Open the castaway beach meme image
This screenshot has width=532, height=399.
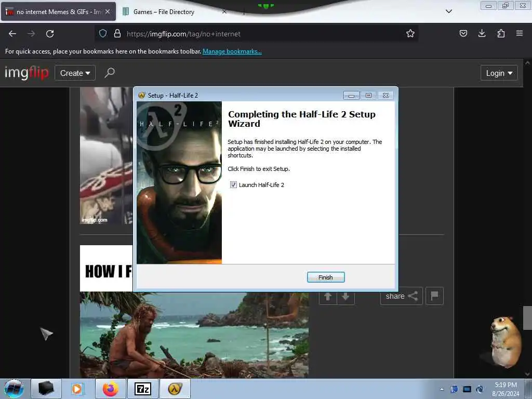click(x=194, y=335)
